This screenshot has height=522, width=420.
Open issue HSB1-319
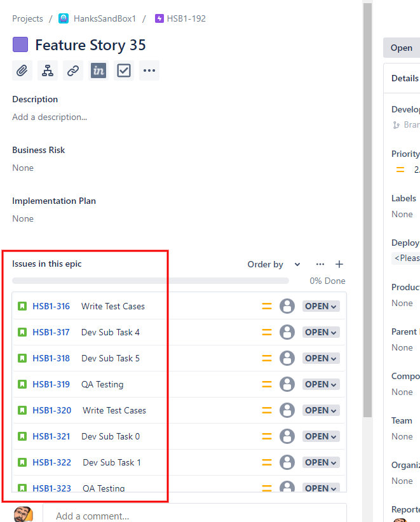[51, 384]
